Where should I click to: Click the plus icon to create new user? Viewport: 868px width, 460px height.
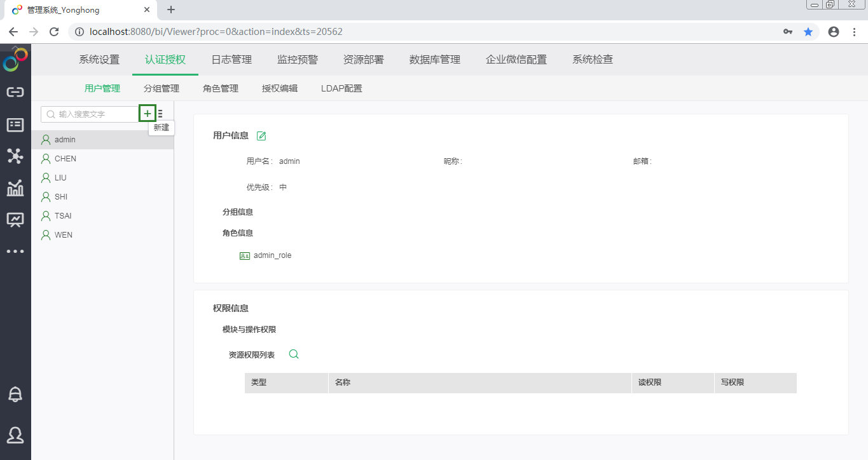pyautogui.click(x=148, y=114)
